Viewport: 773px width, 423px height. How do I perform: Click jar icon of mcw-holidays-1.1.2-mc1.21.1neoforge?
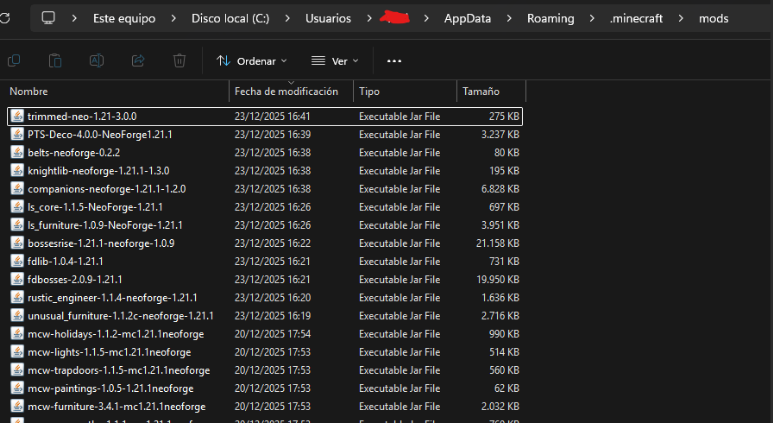pyautogui.click(x=17, y=334)
